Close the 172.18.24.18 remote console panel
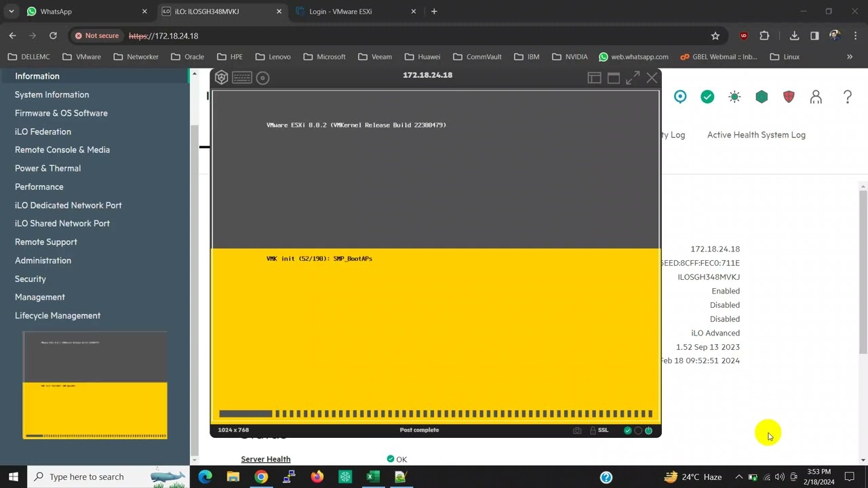Screen dimensions: 868x488 [652, 78]
